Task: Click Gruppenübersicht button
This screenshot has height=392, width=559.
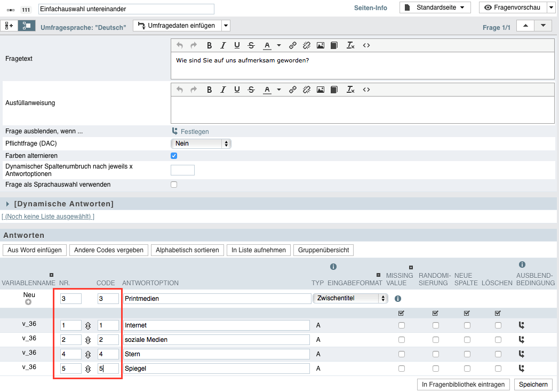Action: coord(324,250)
